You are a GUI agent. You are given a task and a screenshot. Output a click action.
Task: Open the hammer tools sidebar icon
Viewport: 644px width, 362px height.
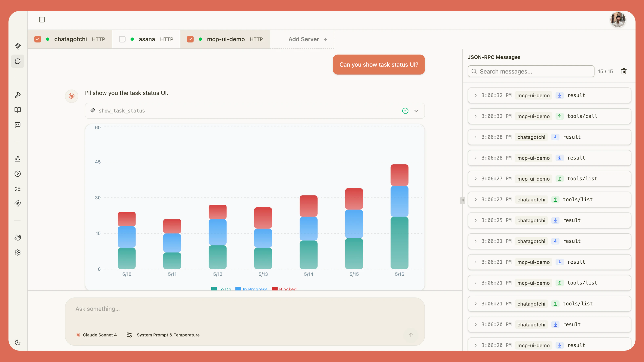click(18, 95)
